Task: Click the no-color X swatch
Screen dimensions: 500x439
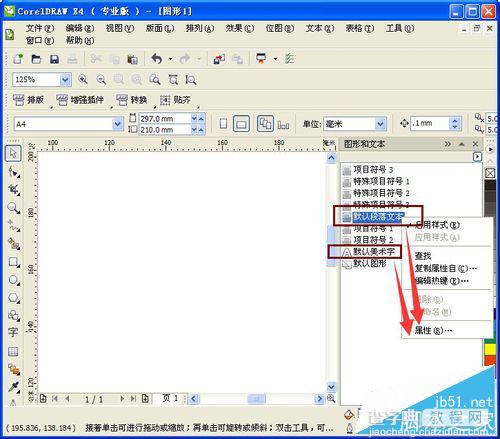Action: 490,173
